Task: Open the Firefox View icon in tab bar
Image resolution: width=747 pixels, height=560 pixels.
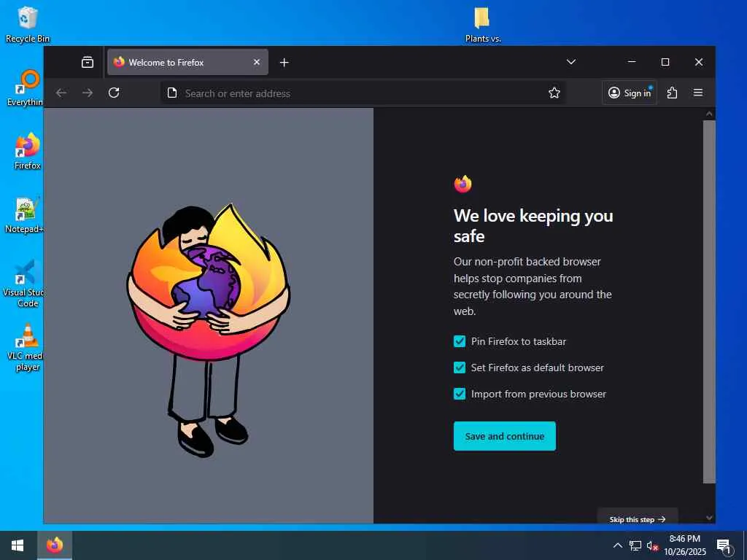Action: (88, 63)
